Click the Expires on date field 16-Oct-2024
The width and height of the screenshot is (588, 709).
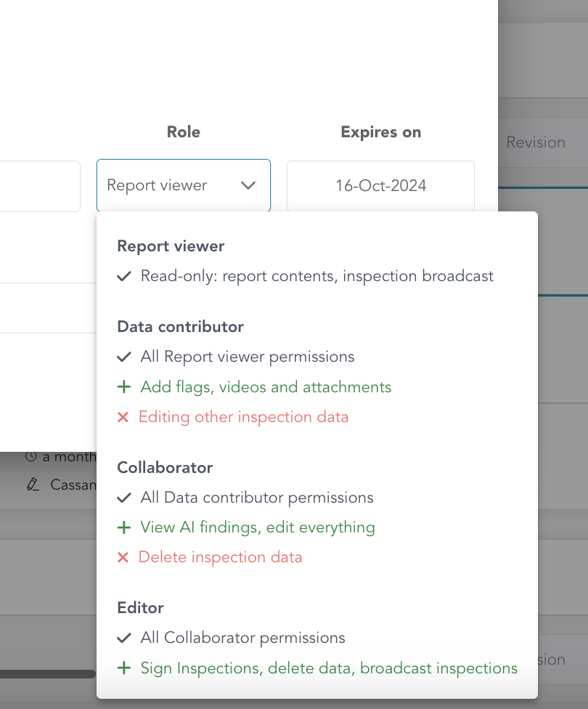pos(380,185)
